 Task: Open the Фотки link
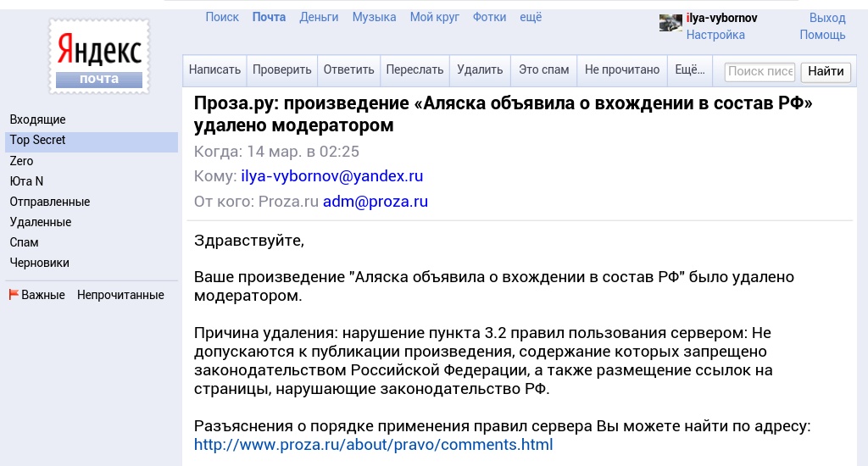tap(489, 17)
